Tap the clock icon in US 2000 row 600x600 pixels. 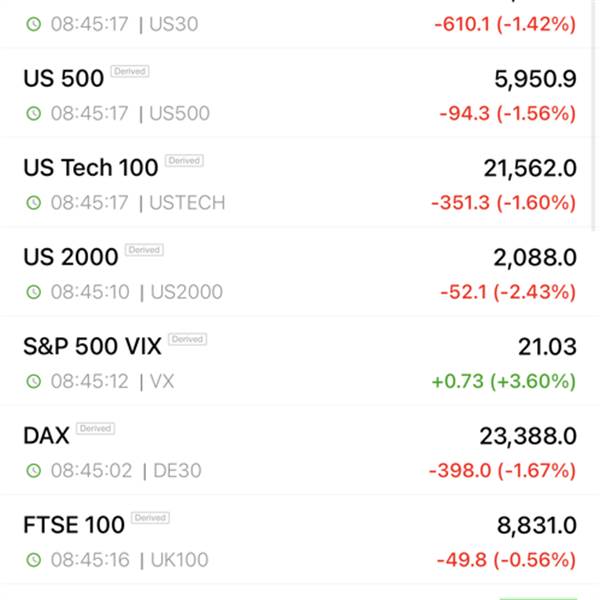34,292
